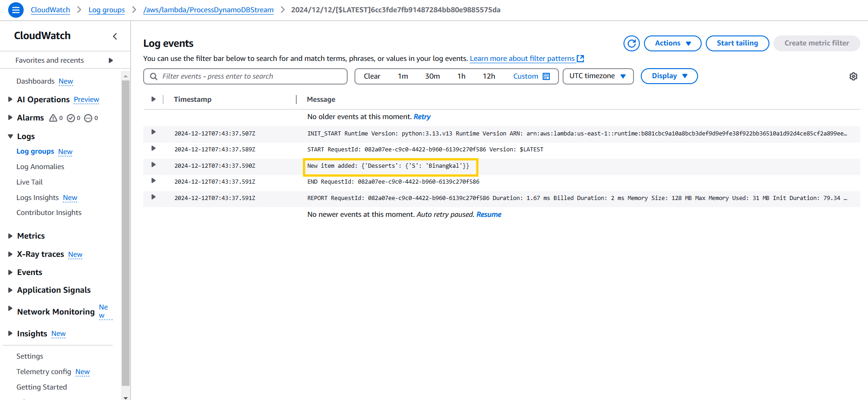Expand the Metrics navigation section
The image size is (868, 400).
[10, 236]
